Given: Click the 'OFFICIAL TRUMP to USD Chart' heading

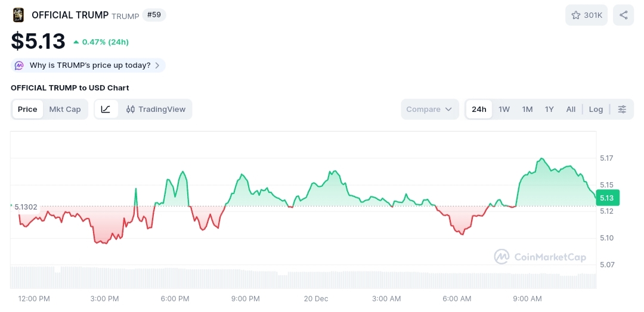Looking at the screenshot, I should click(x=70, y=88).
